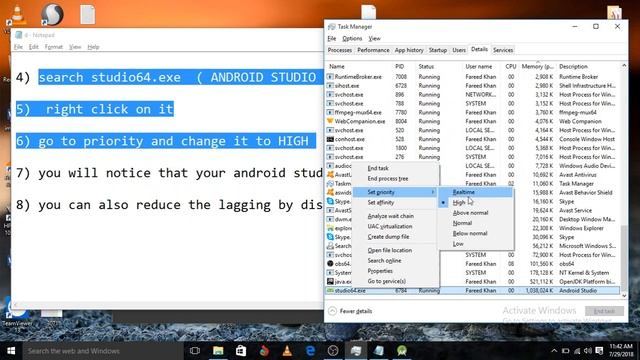640x360 pixels.
Task: Choose High priority option
Action: [x=459, y=202]
